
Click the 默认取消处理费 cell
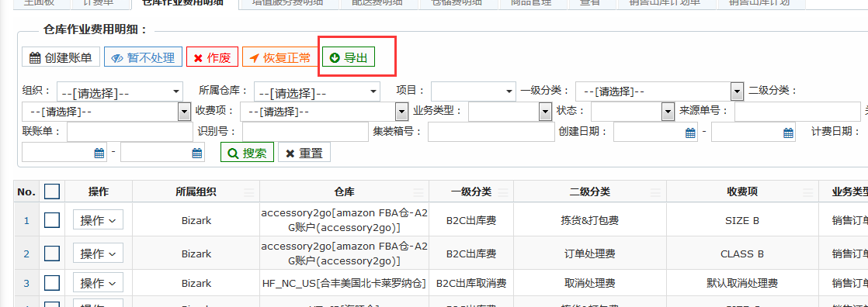click(741, 284)
